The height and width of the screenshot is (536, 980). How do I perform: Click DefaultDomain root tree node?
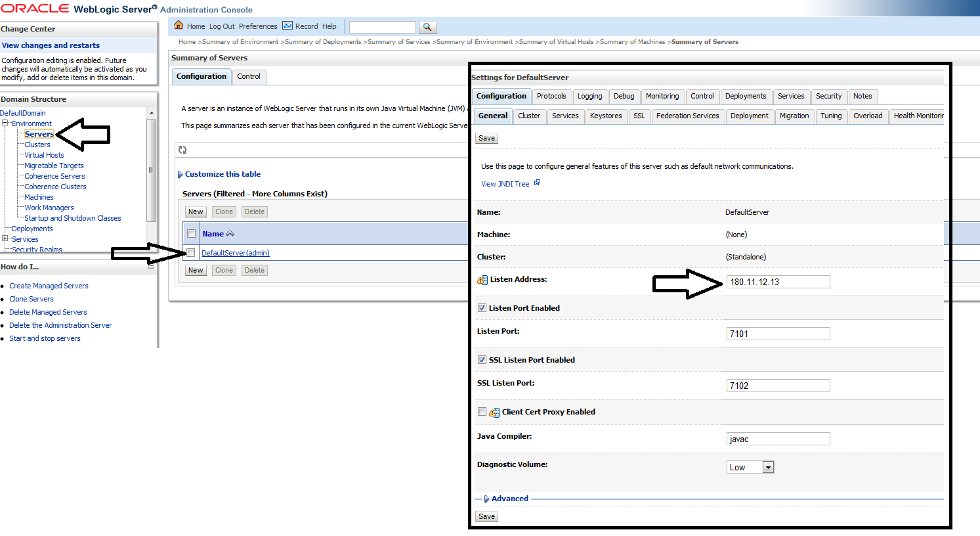coord(23,113)
